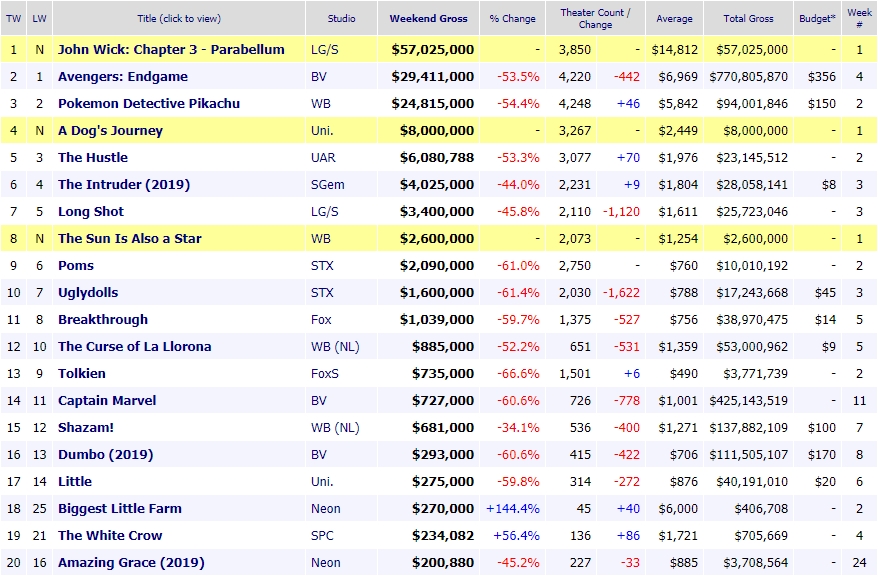Sort by Title (click to view) header

coord(179,18)
